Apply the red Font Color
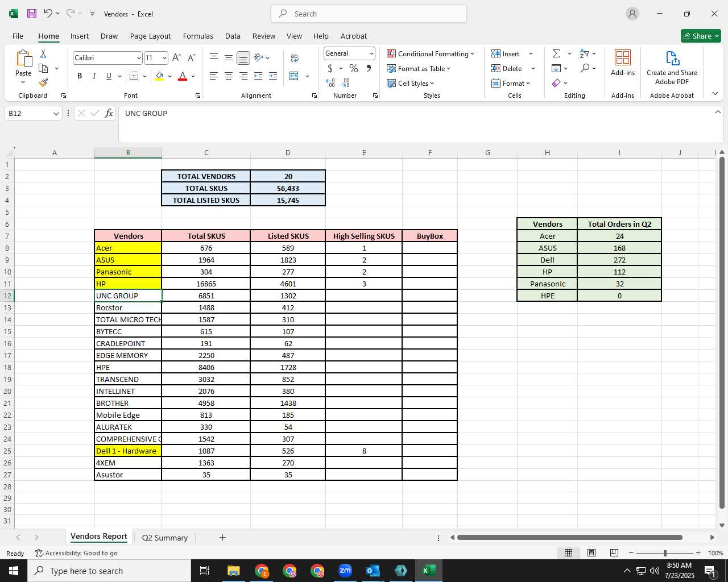This screenshot has height=582, width=728. (x=183, y=76)
